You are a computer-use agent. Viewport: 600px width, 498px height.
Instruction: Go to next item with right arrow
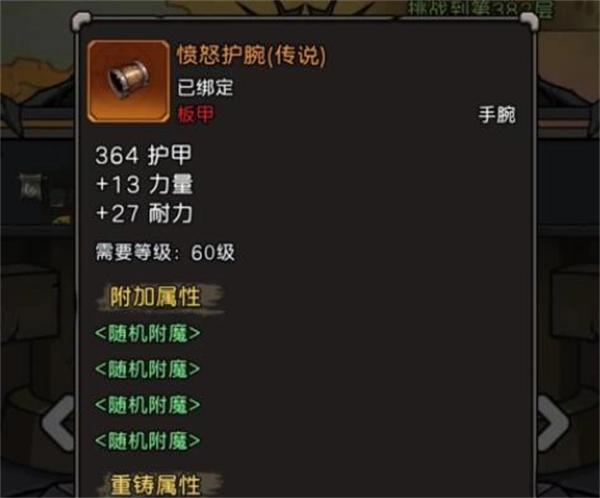click(553, 423)
